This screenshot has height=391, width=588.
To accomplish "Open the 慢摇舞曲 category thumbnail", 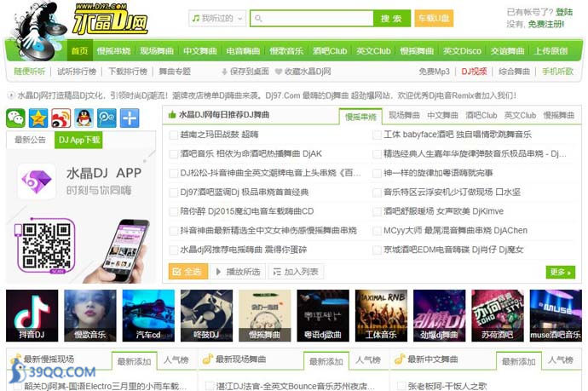I will [x=265, y=316].
